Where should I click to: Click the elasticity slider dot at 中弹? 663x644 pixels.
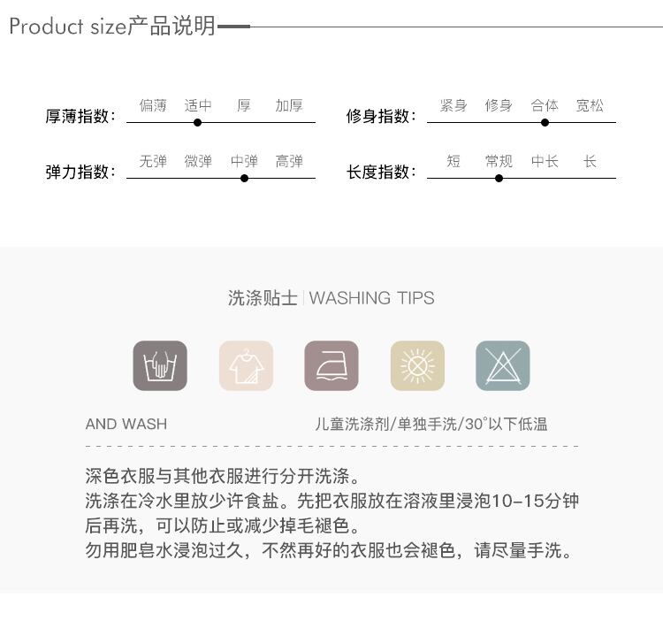coord(244,179)
